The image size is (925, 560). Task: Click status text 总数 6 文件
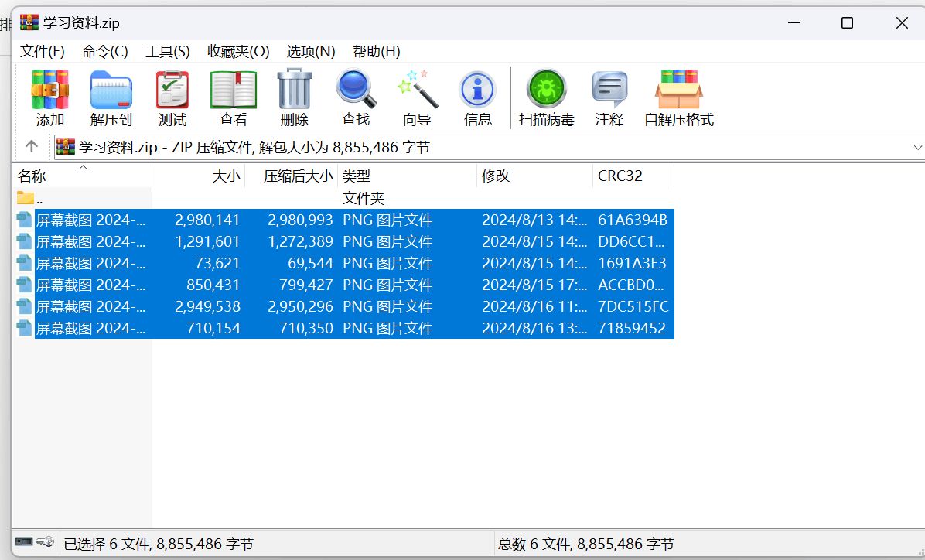point(535,544)
